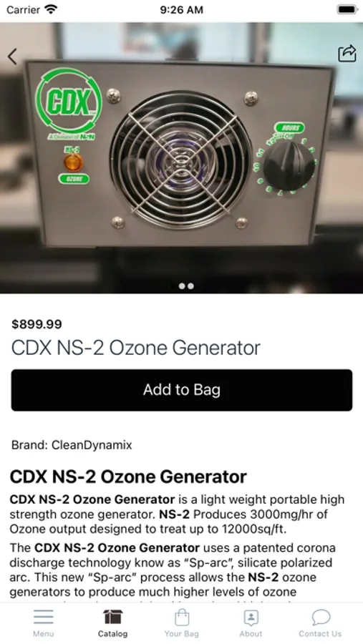The height and width of the screenshot is (644, 363).
Task: Tap the Brand: CleanDynamix text
Action: [72, 445]
